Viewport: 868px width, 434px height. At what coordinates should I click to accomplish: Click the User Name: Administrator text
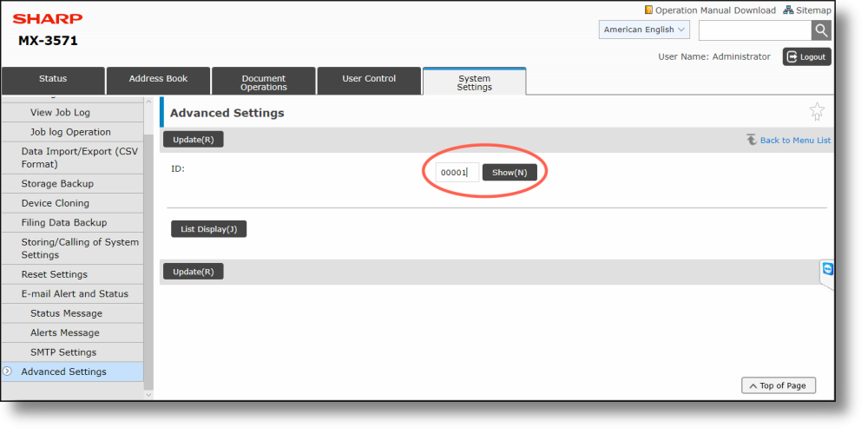coord(714,56)
